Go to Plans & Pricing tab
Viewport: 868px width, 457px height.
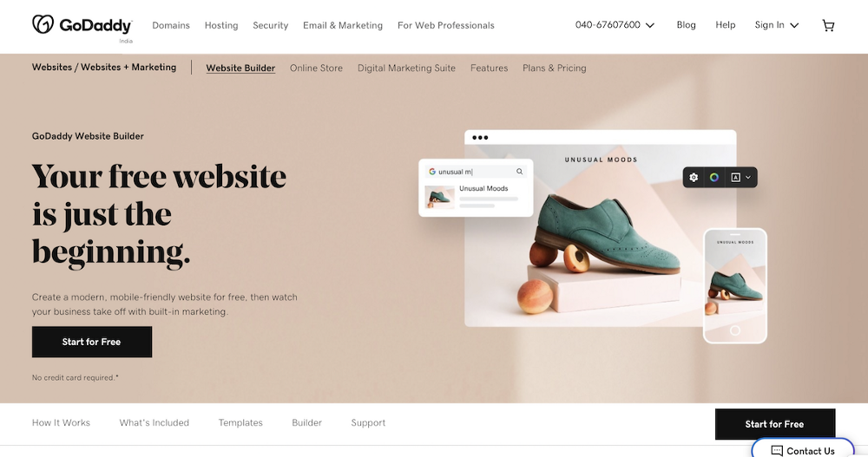click(x=554, y=68)
